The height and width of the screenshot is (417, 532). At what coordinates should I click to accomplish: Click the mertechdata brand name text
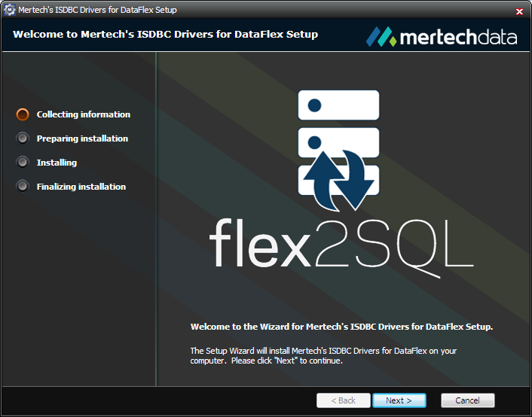(457, 37)
